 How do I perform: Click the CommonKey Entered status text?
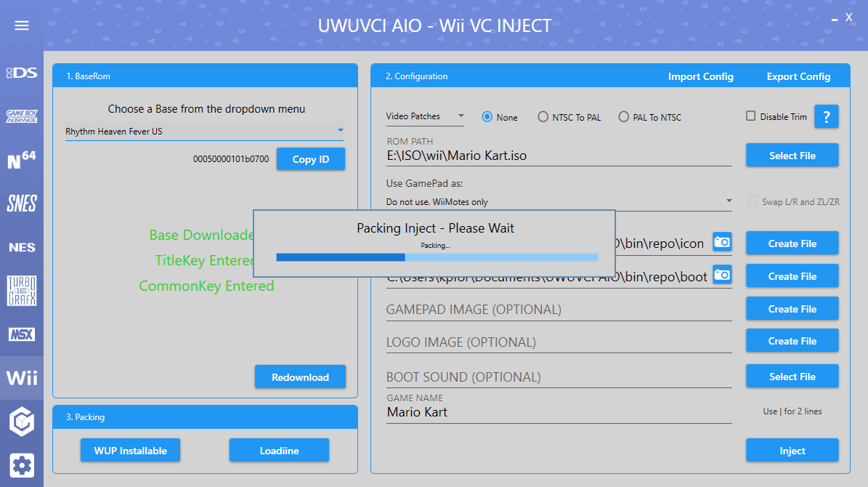point(206,286)
